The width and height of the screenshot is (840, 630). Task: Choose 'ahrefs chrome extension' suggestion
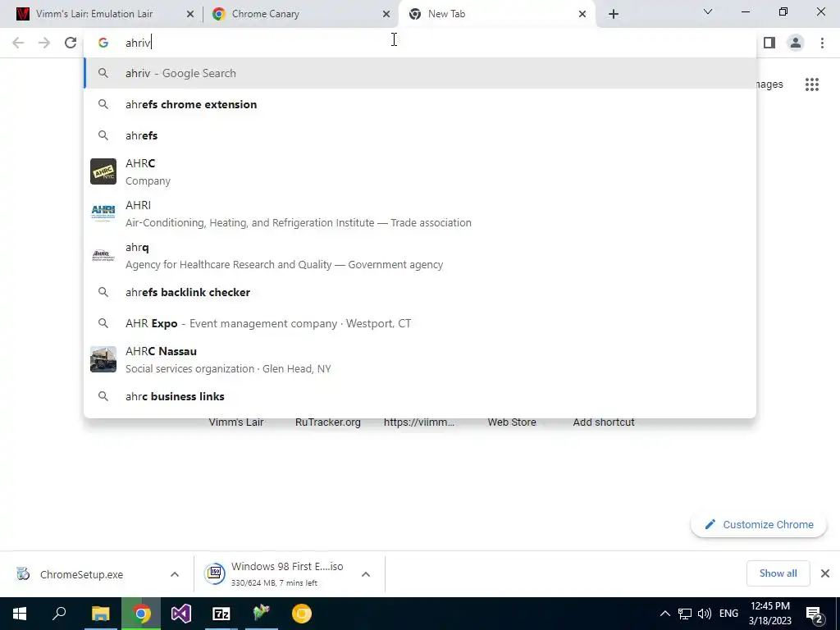(420, 104)
